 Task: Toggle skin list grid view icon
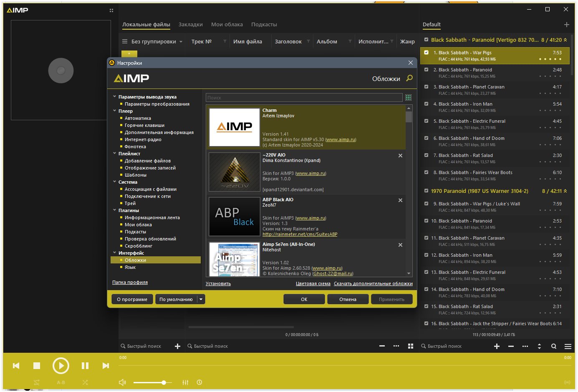coord(408,98)
